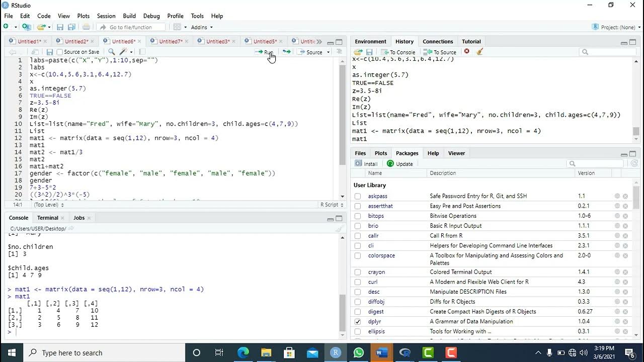
Task: Check the callr package checkbox
Action: (358, 236)
